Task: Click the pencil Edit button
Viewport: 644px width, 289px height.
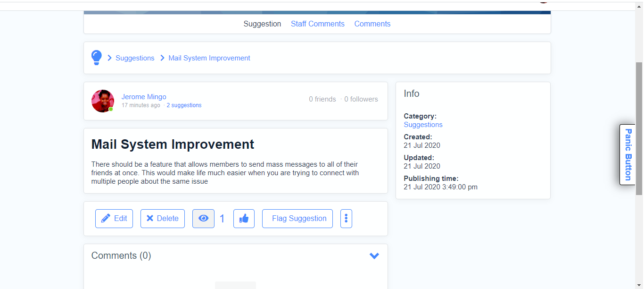Action: coord(114,219)
